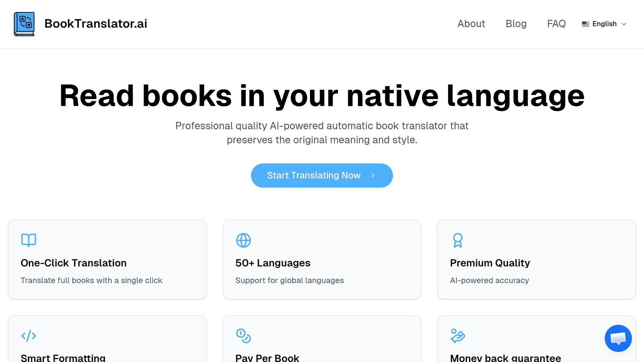This screenshot has width=644, height=362.
Task: Click the code brackets Smart Formatting icon
Action: 29,336
